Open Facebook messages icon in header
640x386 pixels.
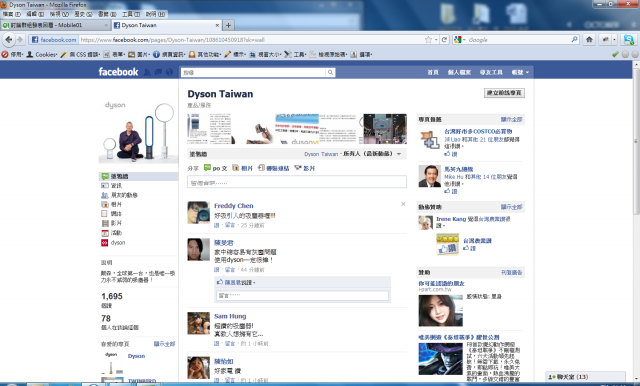tap(158, 72)
